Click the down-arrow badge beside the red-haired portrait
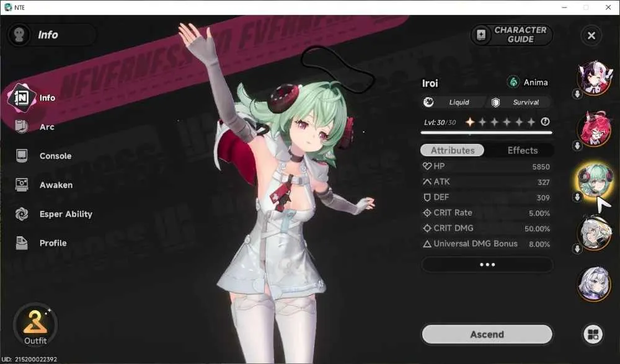 577,146
